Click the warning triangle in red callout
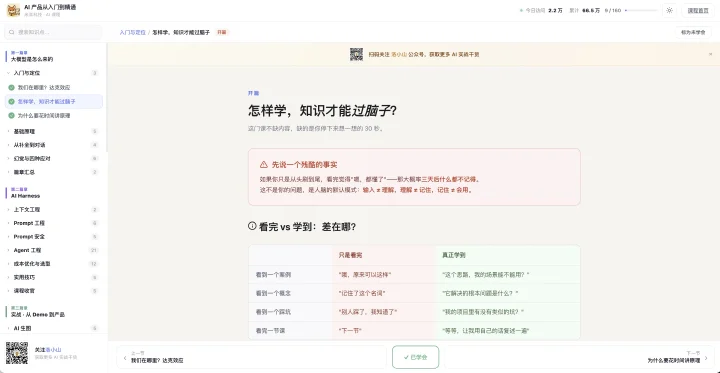The height and width of the screenshot is (373, 720). [x=264, y=164]
